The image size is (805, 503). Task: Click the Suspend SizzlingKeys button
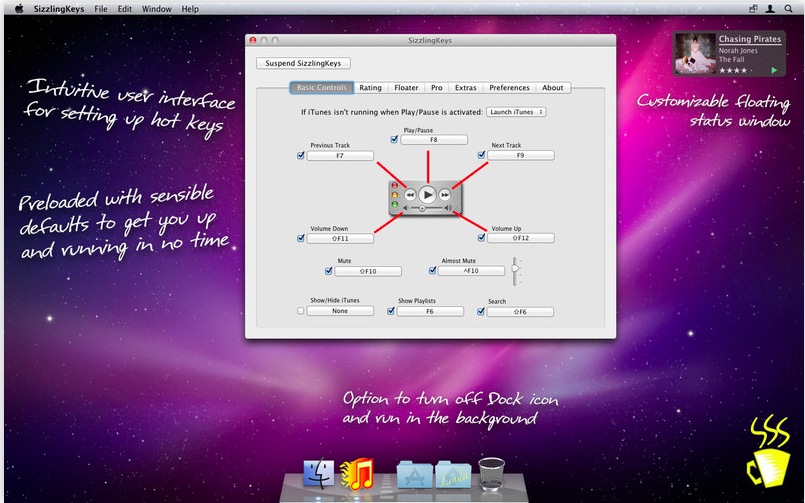point(303,63)
